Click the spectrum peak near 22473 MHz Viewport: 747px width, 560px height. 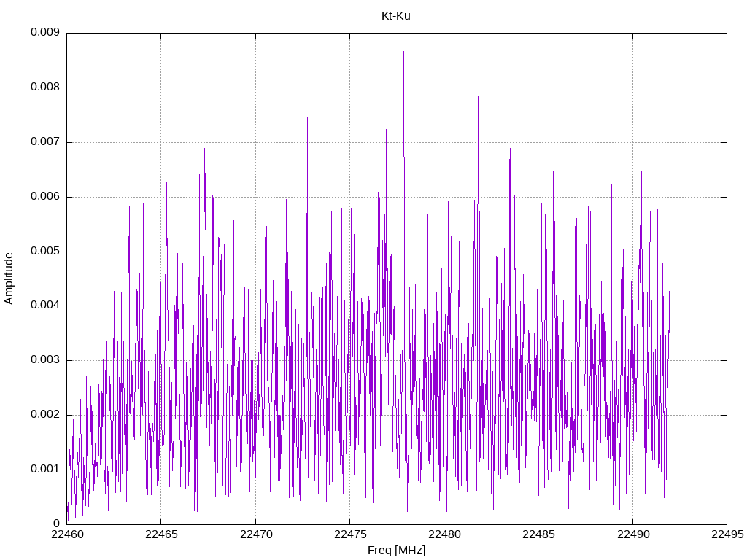point(307,117)
